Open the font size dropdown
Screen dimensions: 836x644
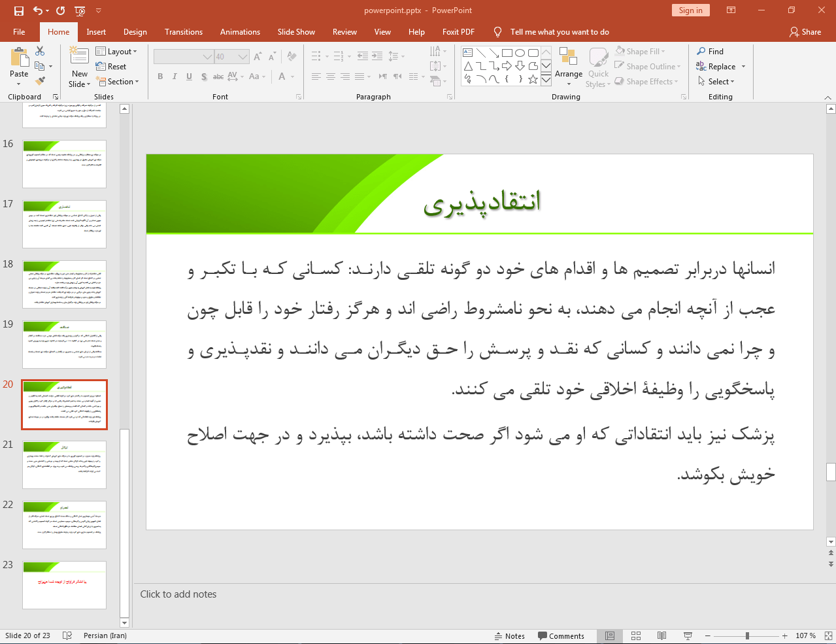click(243, 57)
